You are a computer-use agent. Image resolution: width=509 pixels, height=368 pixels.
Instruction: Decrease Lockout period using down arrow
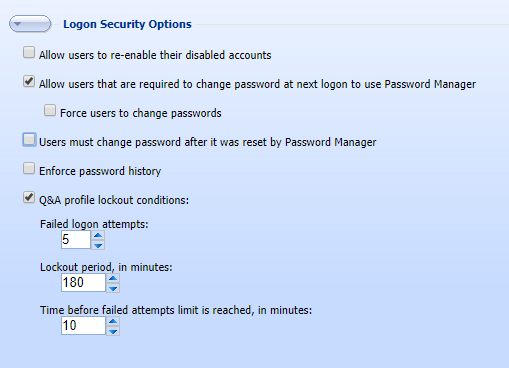113,288
